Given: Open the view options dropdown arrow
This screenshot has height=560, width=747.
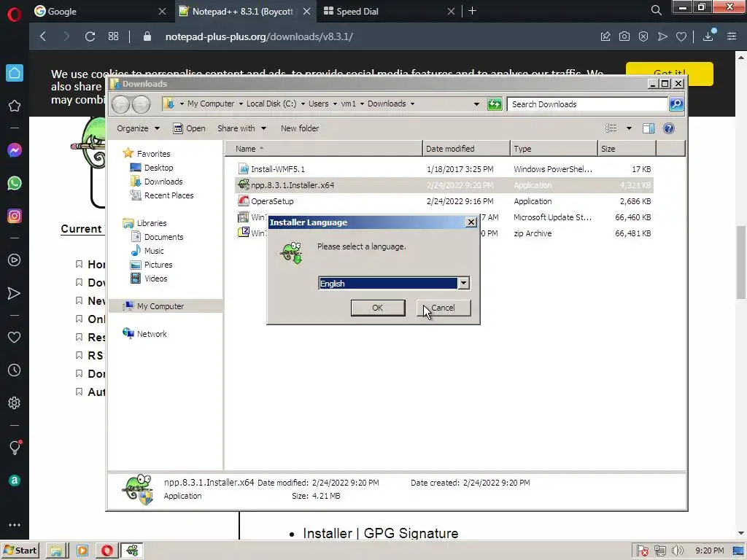Looking at the screenshot, I should [629, 128].
